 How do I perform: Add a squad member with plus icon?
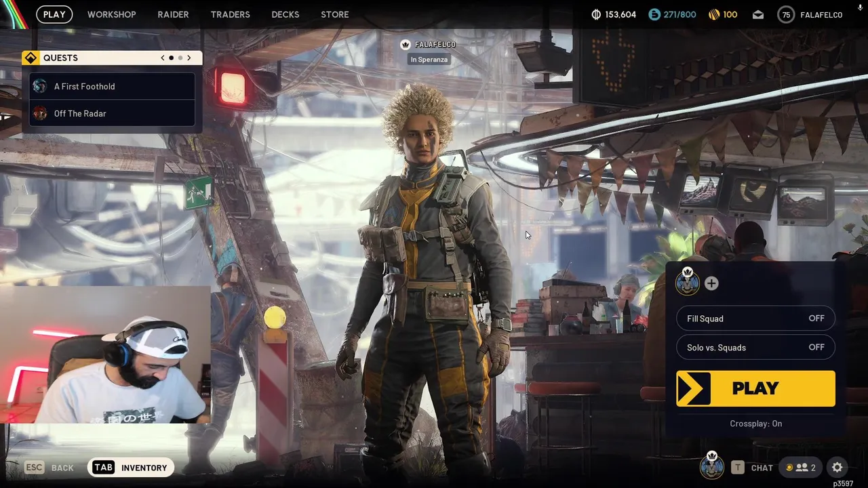711,283
